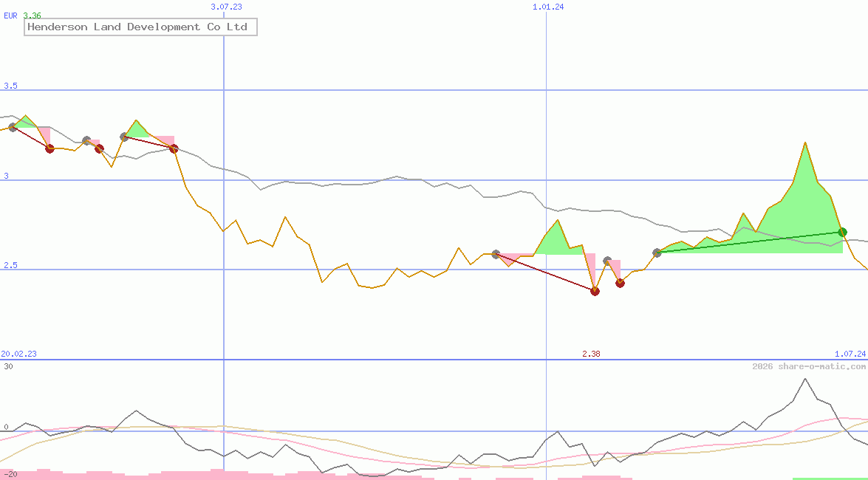Click the green marker ending the green trend line
Screen dimensions: 868x480
[842, 232]
